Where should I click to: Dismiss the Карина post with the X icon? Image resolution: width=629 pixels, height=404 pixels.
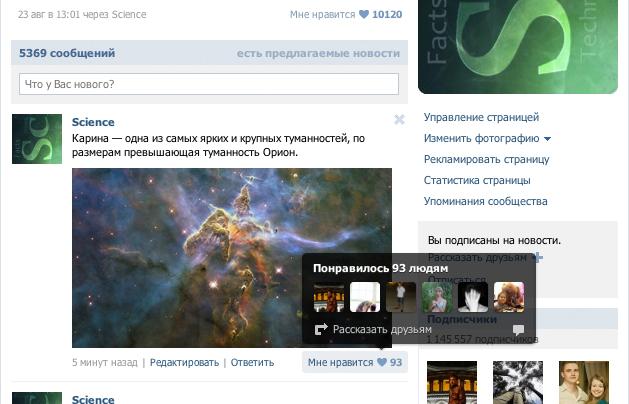(x=399, y=120)
